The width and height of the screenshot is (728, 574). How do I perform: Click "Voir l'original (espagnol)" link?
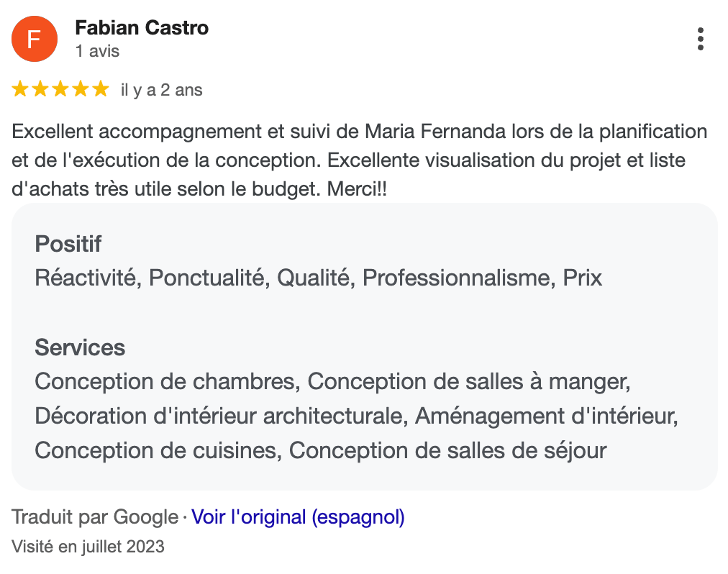[298, 516]
